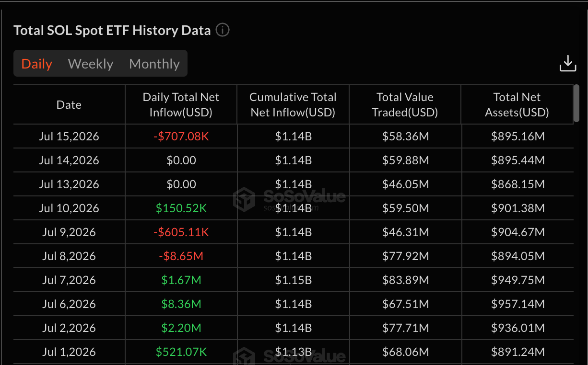
Task: Select the Jul 13,2026 date cell
Action: tap(69, 184)
